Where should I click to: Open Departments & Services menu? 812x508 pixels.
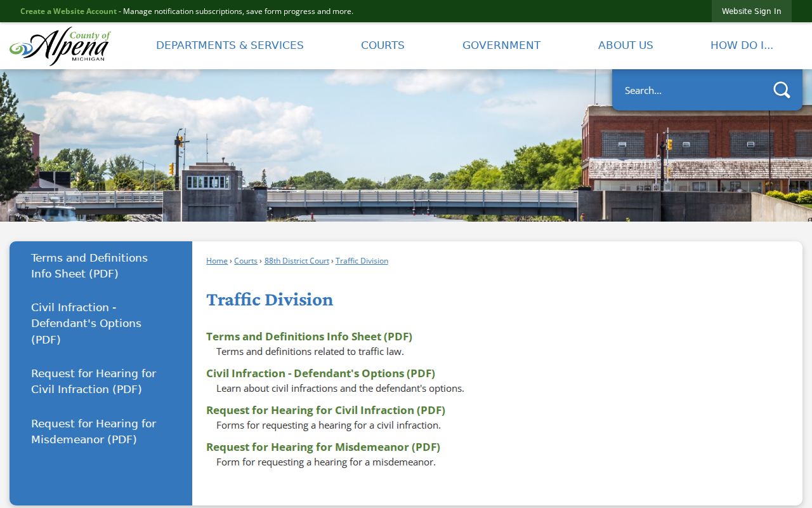click(230, 45)
